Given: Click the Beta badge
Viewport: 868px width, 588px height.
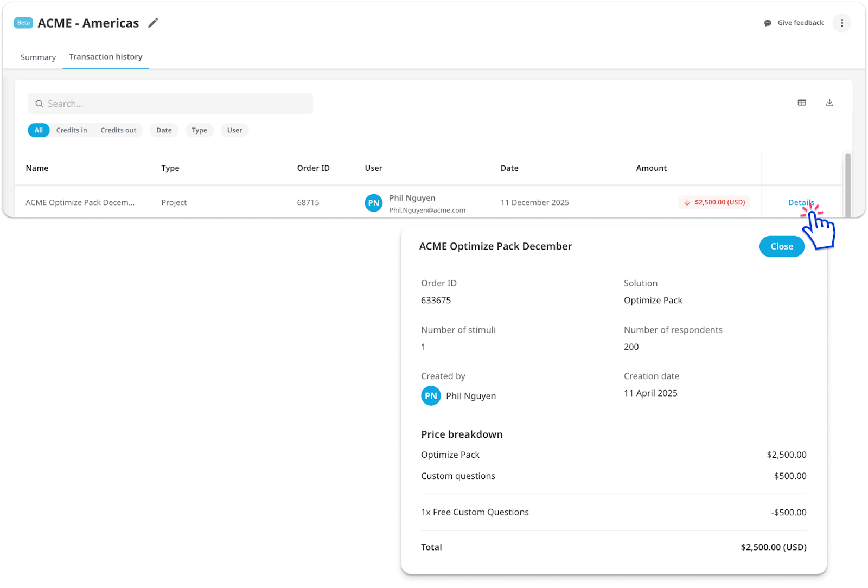Looking at the screenshot, I should pos(23,23).
